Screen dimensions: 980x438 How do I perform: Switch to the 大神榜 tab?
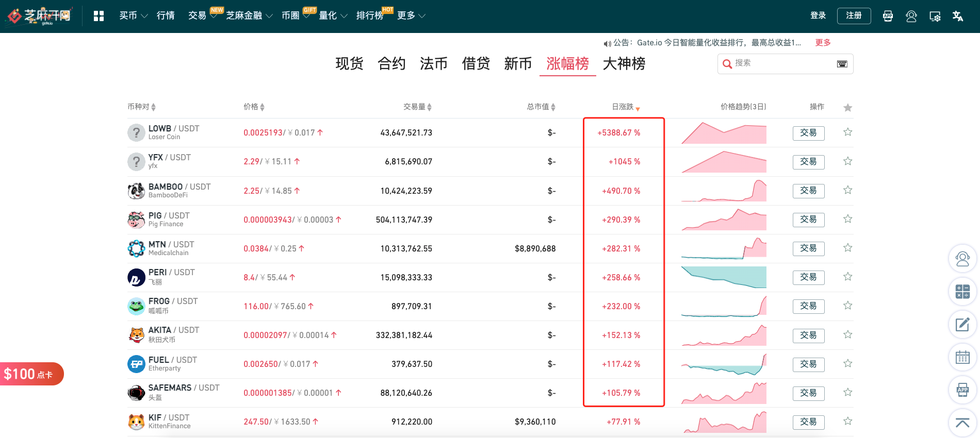[624, 64]
